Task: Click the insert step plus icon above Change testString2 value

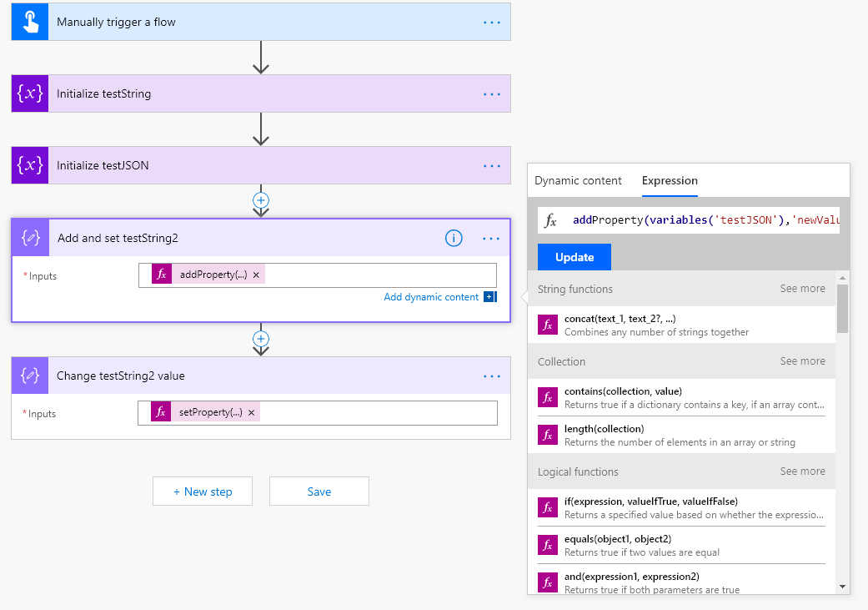Action: [x=261, y=339]
